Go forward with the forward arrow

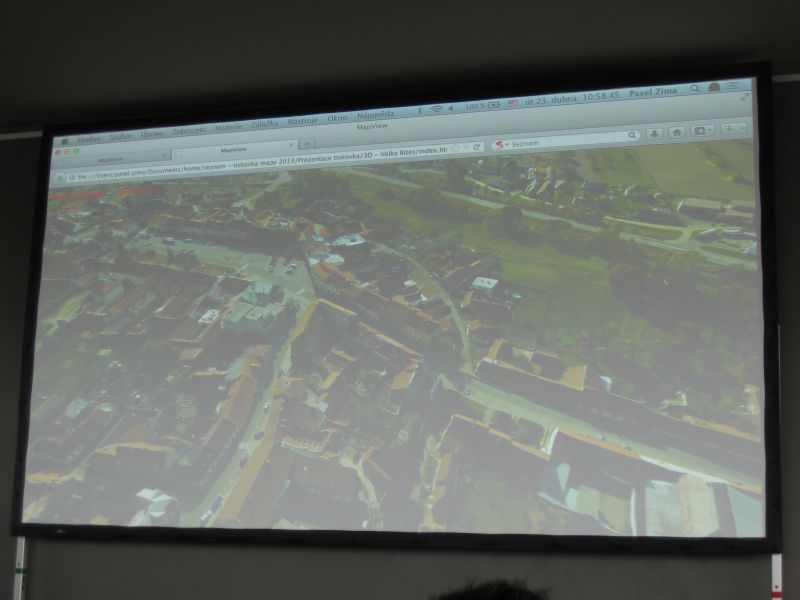[x=70, y=177]
